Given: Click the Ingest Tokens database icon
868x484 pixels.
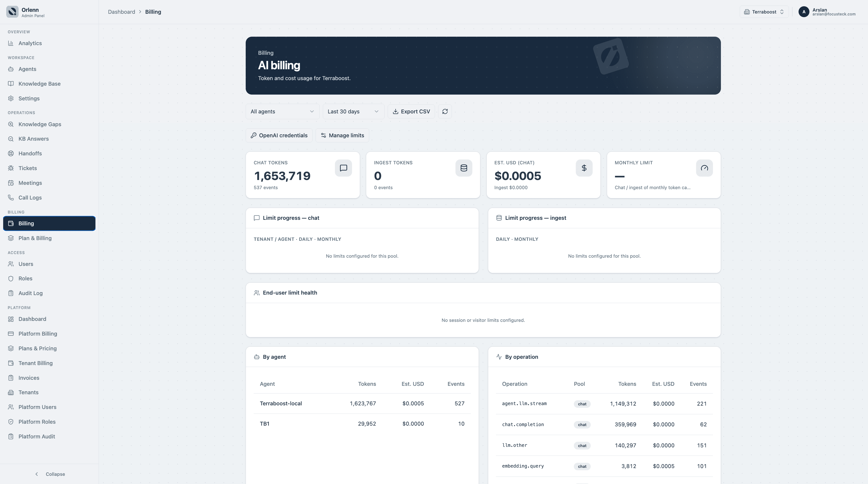Looking at the screenshot, I should pos(464,168).
